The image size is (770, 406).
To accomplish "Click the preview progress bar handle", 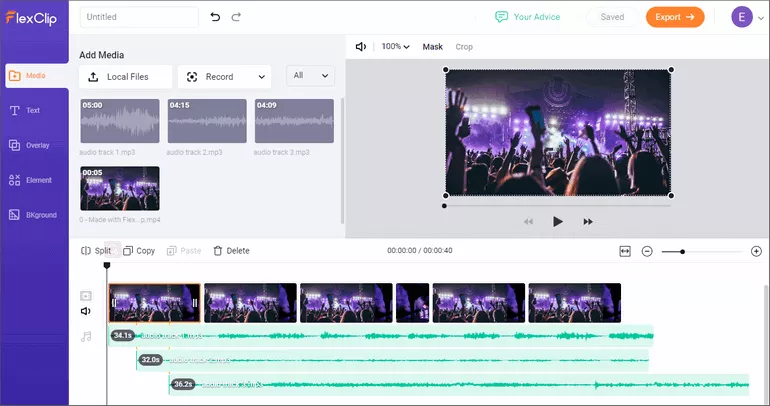I will point(444,206).
